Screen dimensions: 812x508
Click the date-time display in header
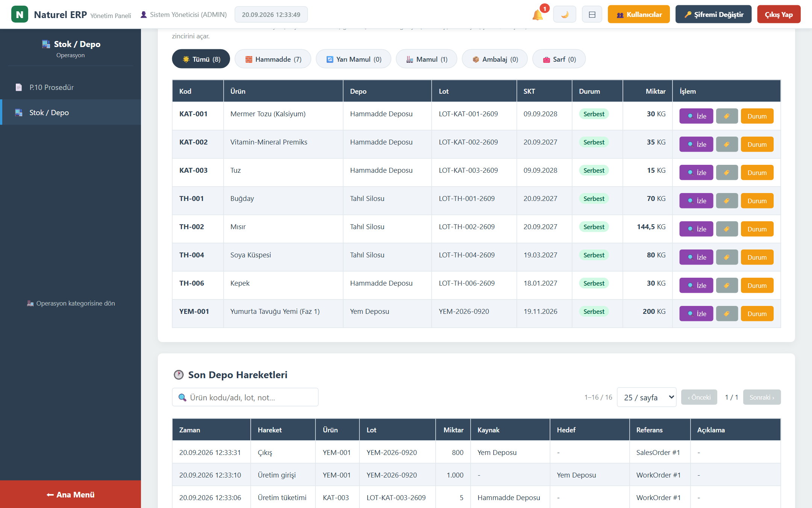[271, 15]
